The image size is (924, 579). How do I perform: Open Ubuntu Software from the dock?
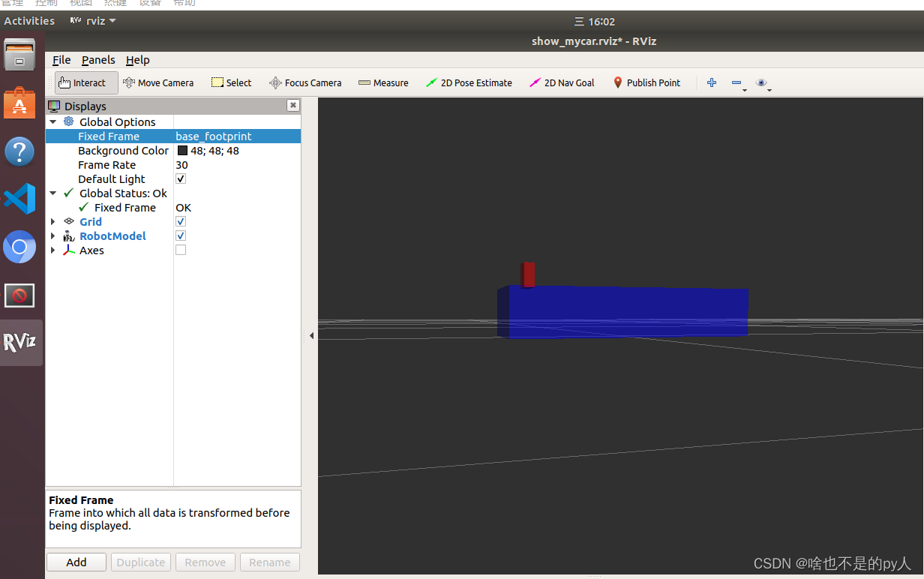(x=19, y=103)
